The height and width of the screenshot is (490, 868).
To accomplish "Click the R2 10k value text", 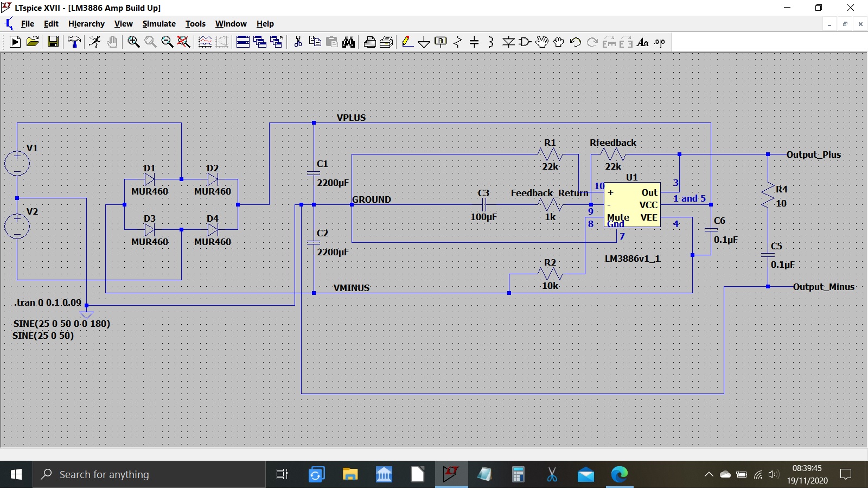I will click(x=550, y=286).
